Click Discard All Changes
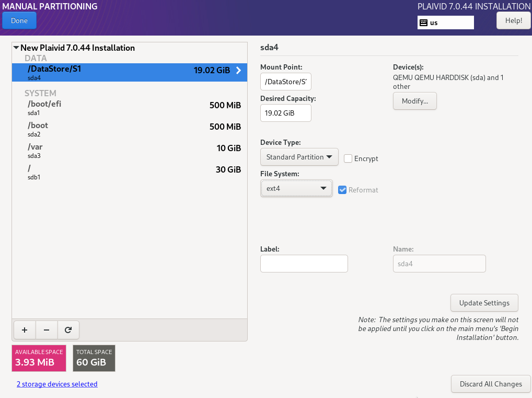 point(491,384)
